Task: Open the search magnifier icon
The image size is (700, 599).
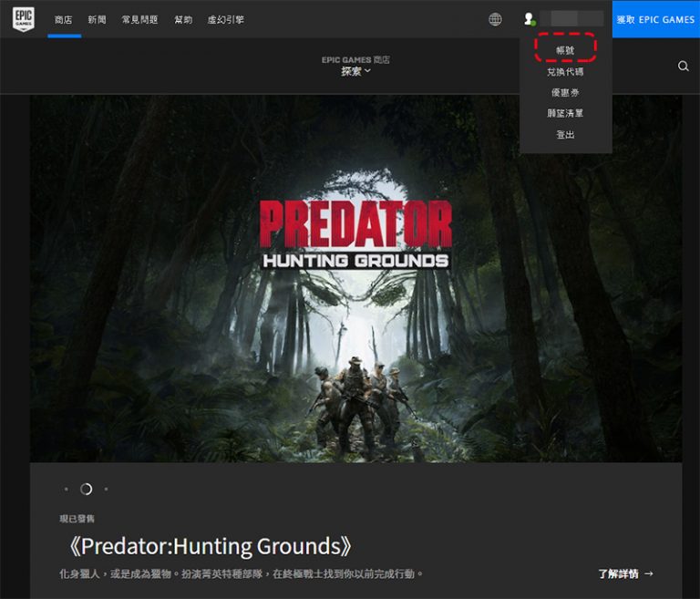Action: click(683, 67)
